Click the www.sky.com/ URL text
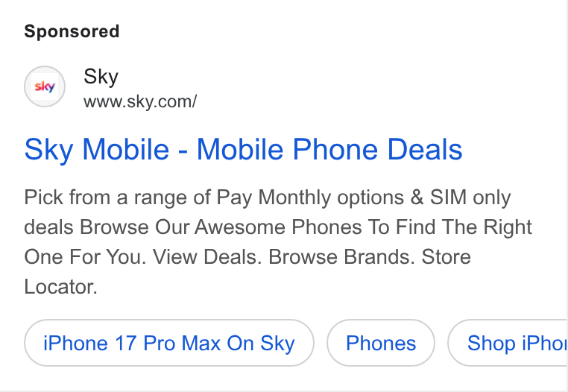 140,102
